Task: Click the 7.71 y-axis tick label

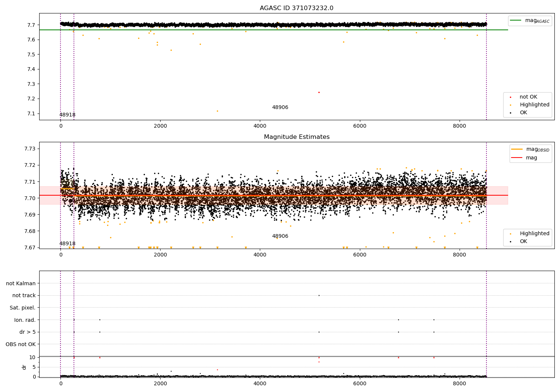Action: tap(30, 182)
